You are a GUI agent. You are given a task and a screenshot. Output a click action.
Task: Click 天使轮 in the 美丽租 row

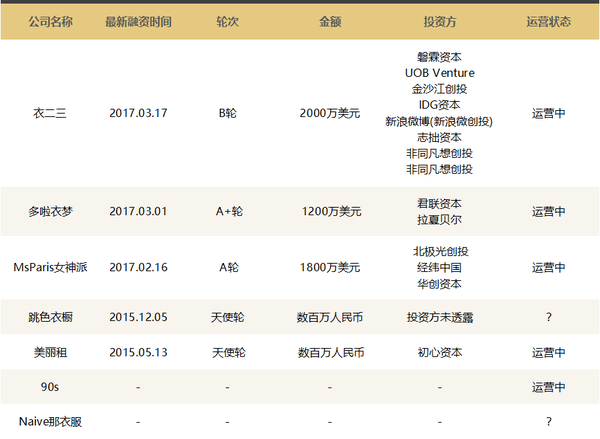229,352
